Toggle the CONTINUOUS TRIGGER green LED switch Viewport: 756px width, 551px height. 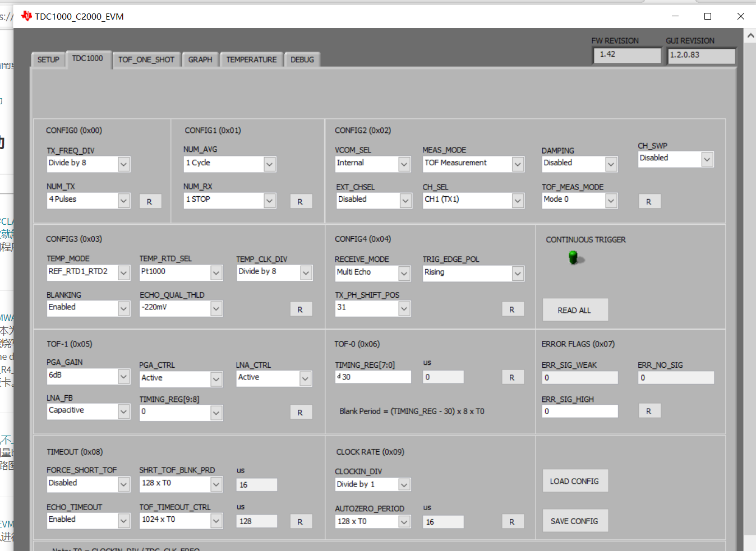(x=574, y=258)
